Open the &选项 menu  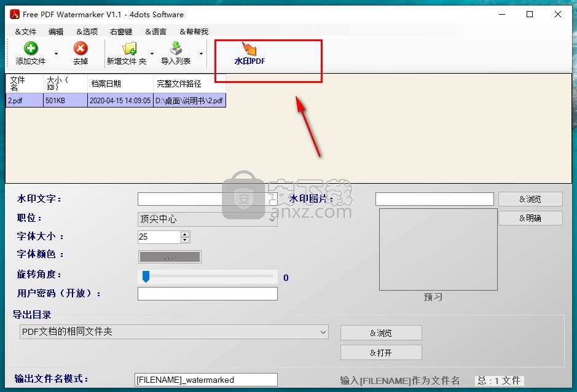point(87,32)
